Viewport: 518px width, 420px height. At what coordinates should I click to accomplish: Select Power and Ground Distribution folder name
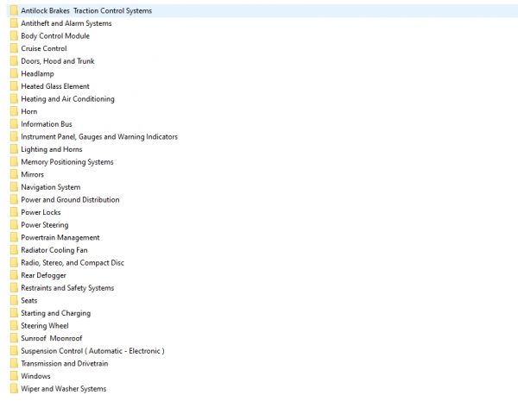point(71,199)
